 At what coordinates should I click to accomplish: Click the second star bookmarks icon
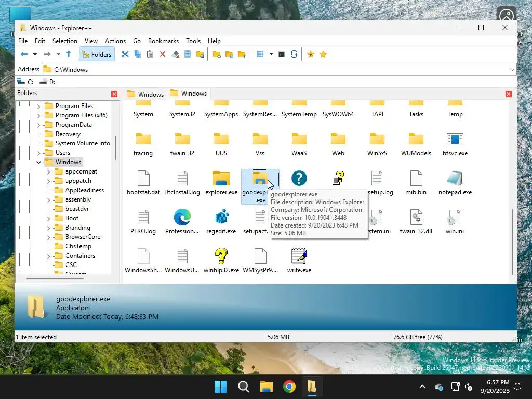coord(323,54)
